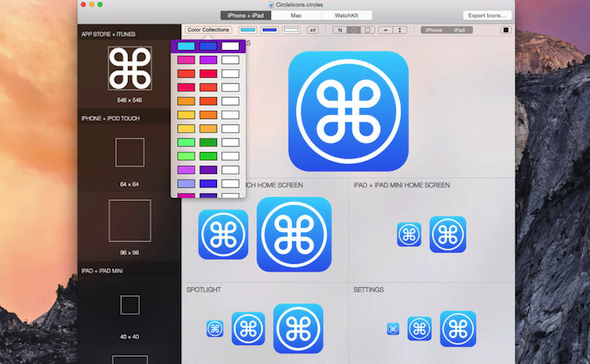The width and height of the screenshot is (590, 364).
Task: Click the IPHONE + IPOD TOUCH section header
Action: 111,118
